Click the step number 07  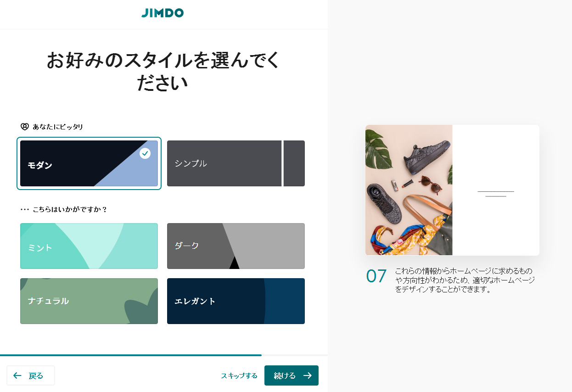(376, 276)
